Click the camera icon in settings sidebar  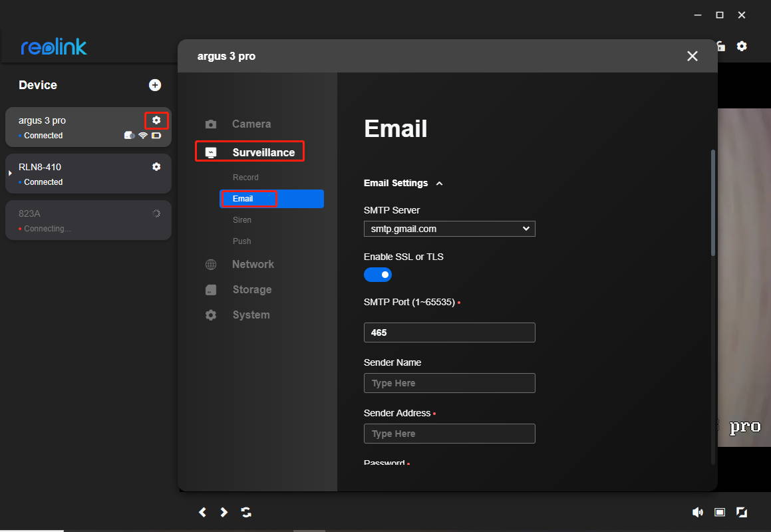(210, 124)
